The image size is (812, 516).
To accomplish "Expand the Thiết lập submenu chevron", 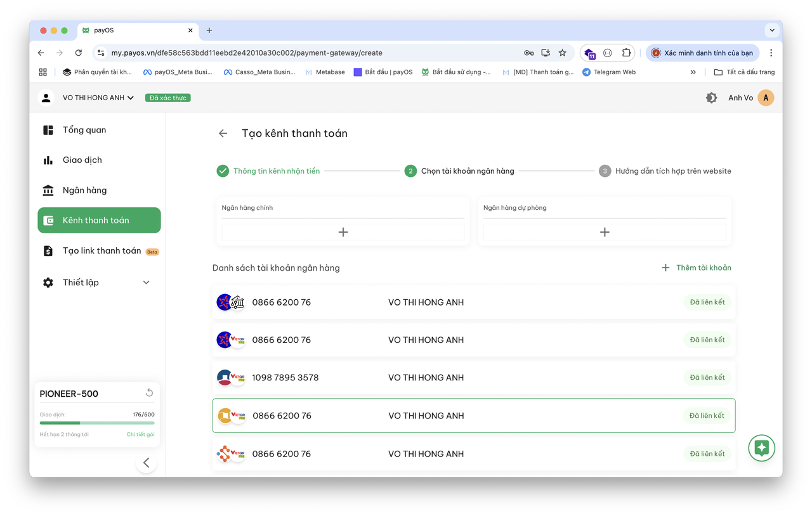I will pyautogui.click(x=147, y=283).
